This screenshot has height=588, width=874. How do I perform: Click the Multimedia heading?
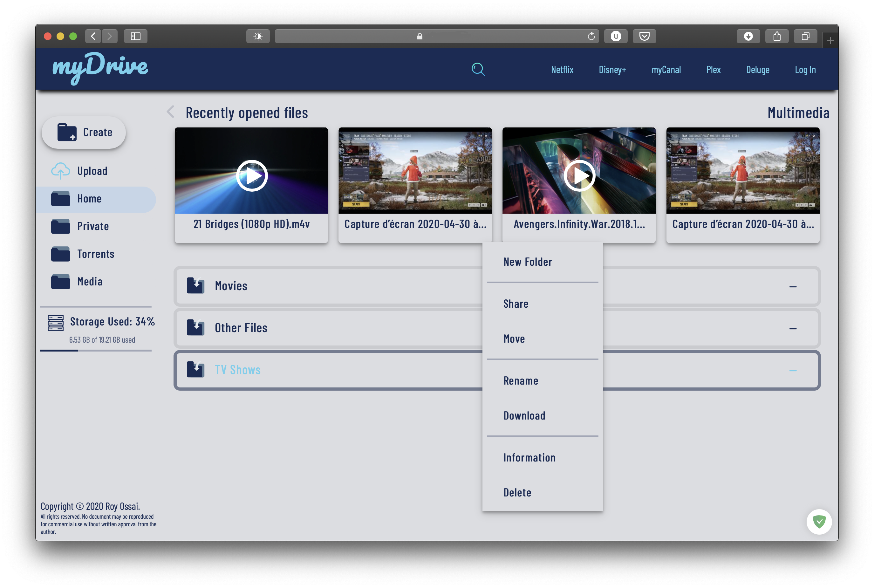tap(798, 113)
